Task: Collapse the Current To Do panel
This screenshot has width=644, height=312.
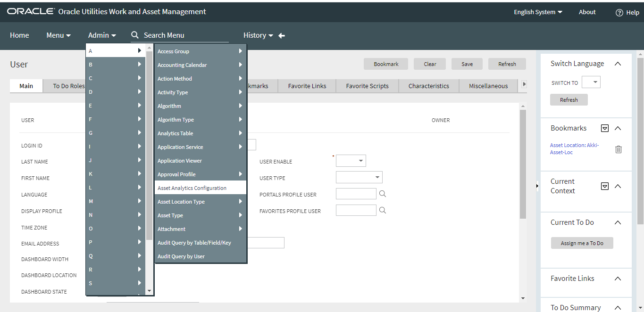Action: 618,222
